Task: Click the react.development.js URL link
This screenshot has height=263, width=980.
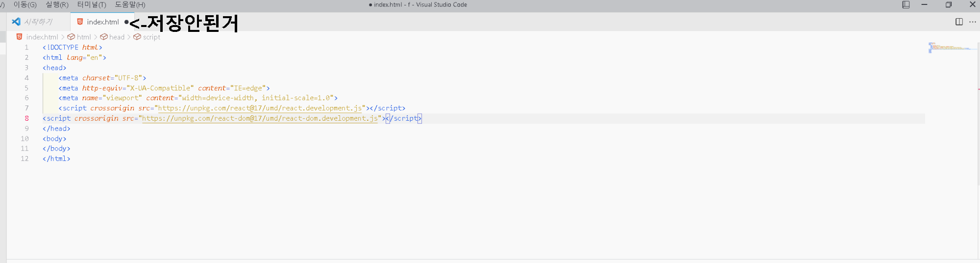Action: click(260, 108)
